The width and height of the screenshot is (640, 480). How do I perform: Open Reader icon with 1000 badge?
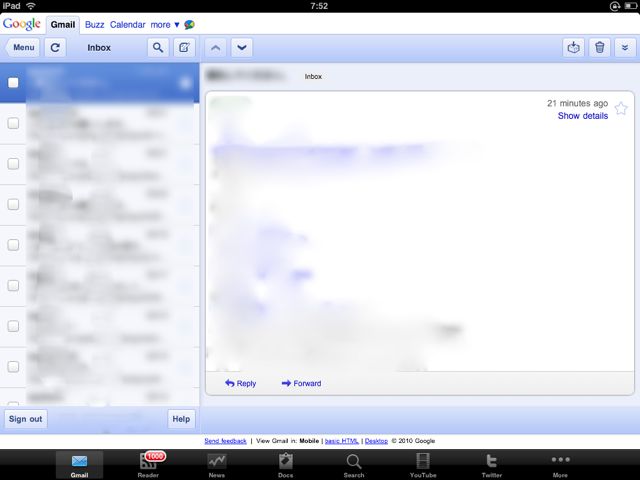149,465
